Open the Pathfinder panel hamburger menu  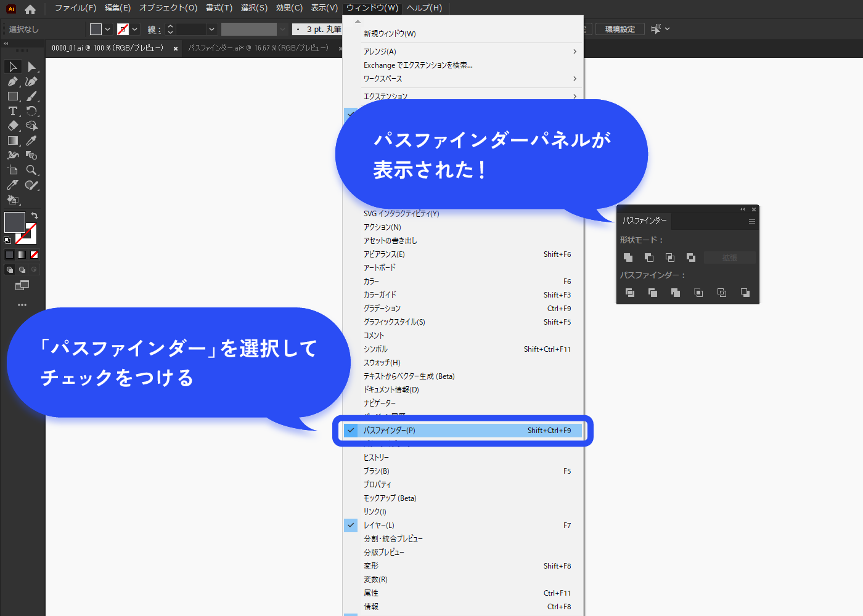coord(752,221)
